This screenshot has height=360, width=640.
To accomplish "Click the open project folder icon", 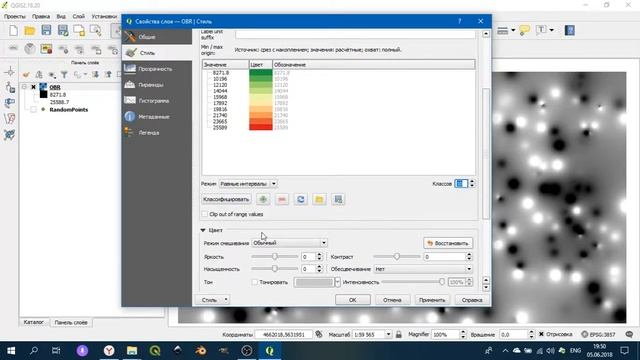I will tap(30, 30).
